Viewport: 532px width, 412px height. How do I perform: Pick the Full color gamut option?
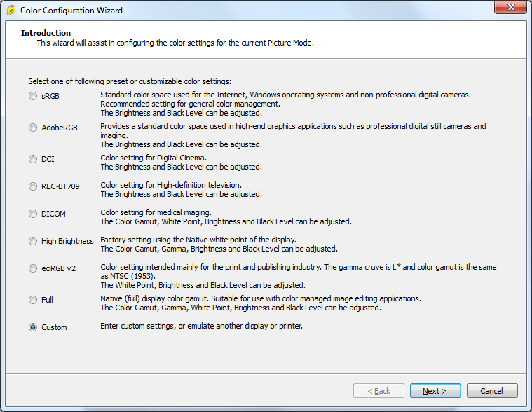pos(33,300)
